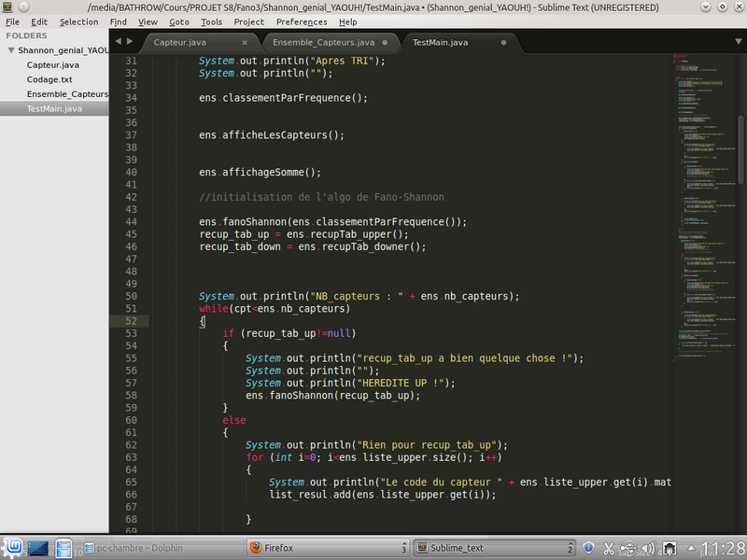Click the unsaved dot on TestMain.java tab
747x560 pixels.
504,43
